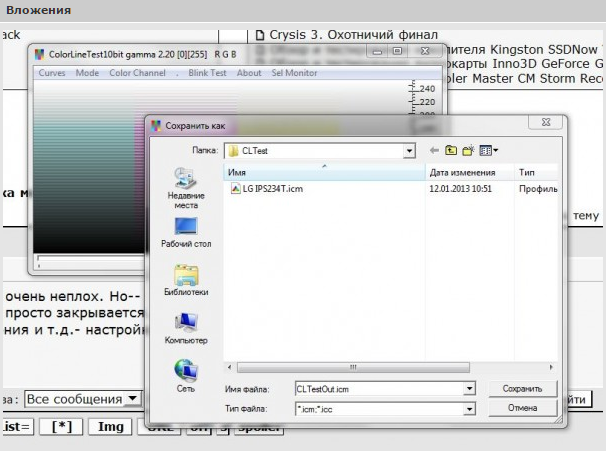Go up one folder level icon
Image resolution: width=606 pixels, height=451 pixels.
click(451, 150)
